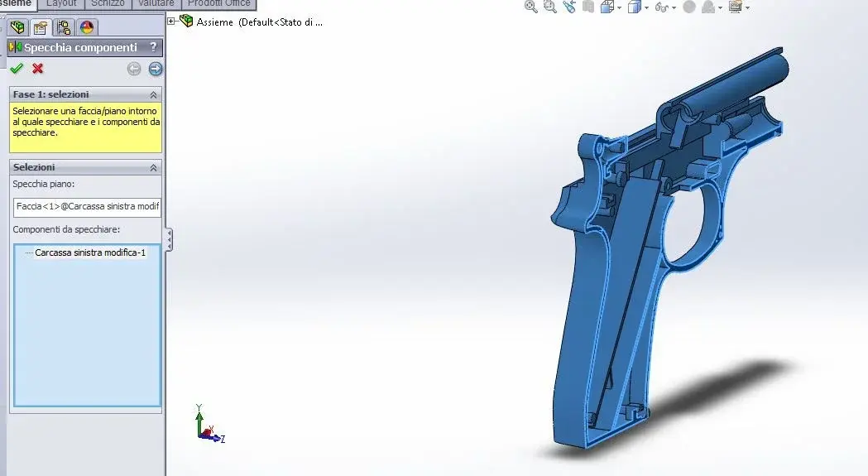Open the FeatureManager design tree tab
868x476 pixels.
click(17, 27)
